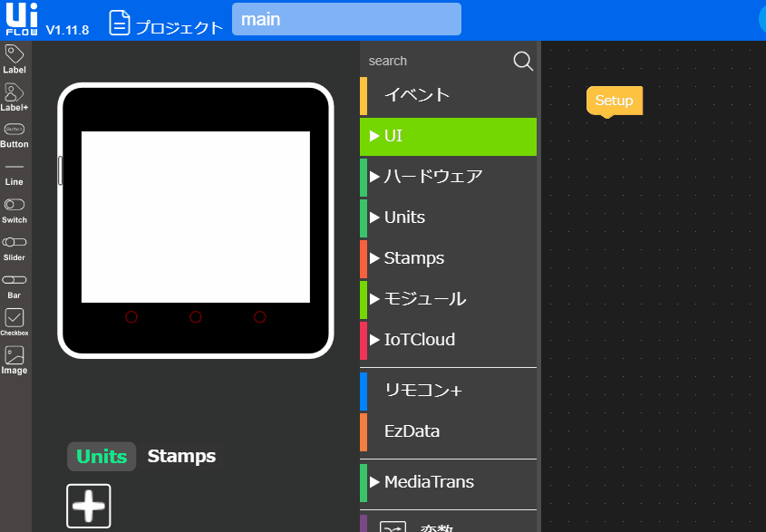Select the Slider widget tool
Screen dimensions: 766x532
pos(14,247)
